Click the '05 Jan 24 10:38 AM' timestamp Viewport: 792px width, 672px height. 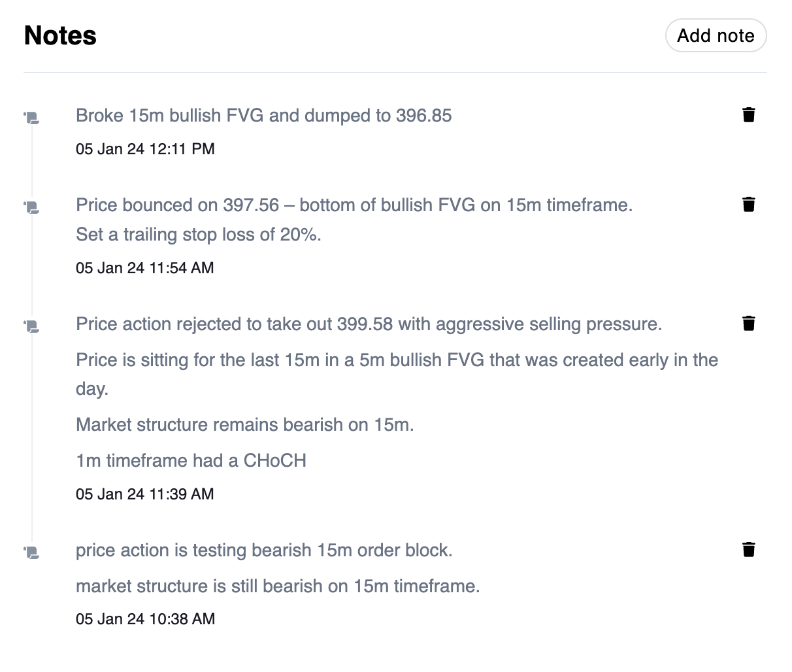pyautogui.click(x=145, y=619)
